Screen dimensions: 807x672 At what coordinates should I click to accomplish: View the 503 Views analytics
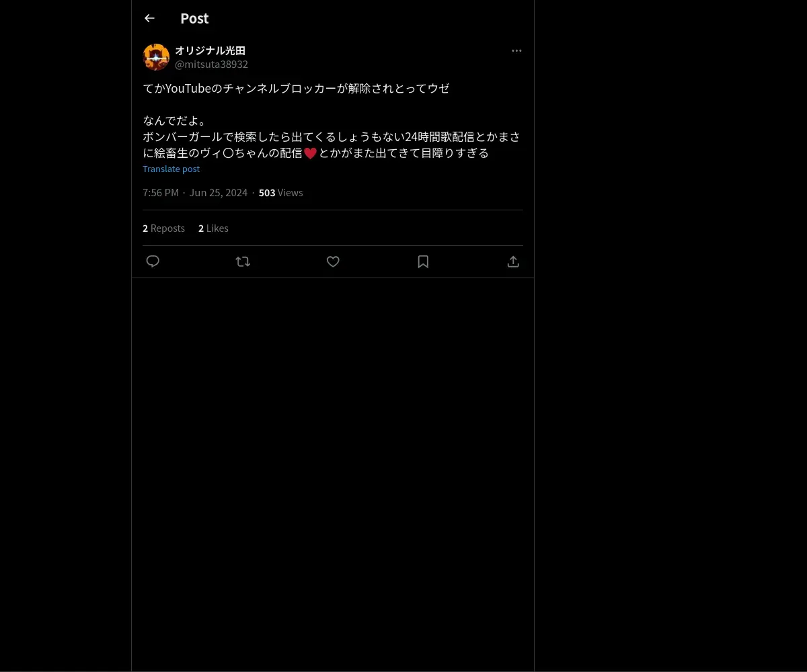(x=280, y=193)
